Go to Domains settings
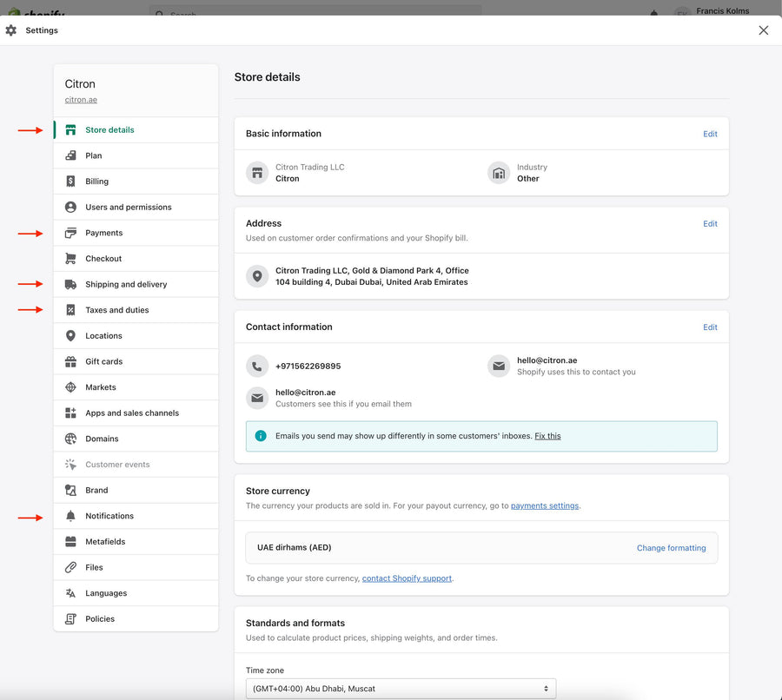The image size is (782, 700). (x=136, y=439)
